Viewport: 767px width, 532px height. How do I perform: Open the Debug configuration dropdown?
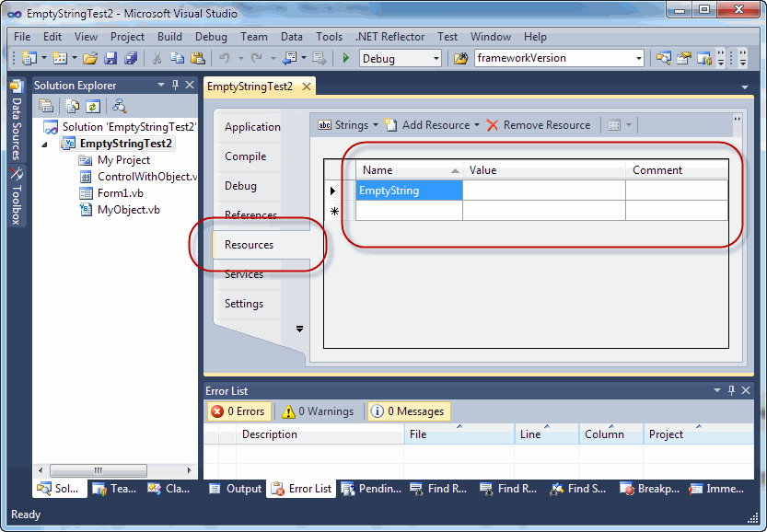tap(400, 58)
